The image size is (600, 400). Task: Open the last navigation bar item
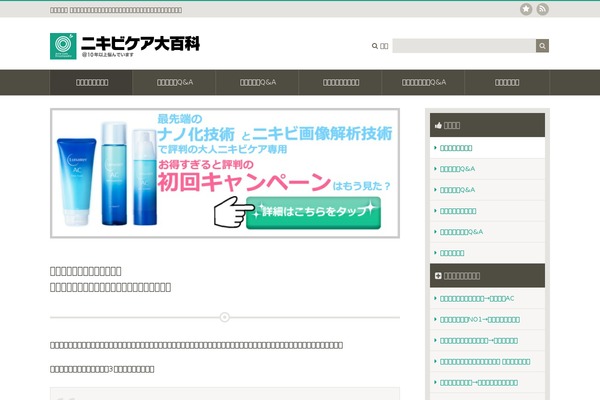(x=507, y=82)
